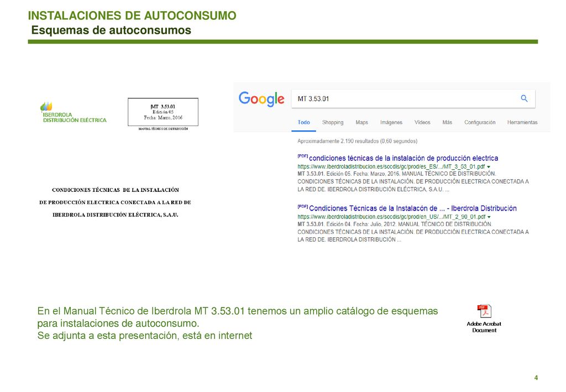Click sentence 'En el Manual Técnico de Iberdrola MT 3.53.01'
The height and width of the screenshot is (392, 566).
tap(141, 311)
